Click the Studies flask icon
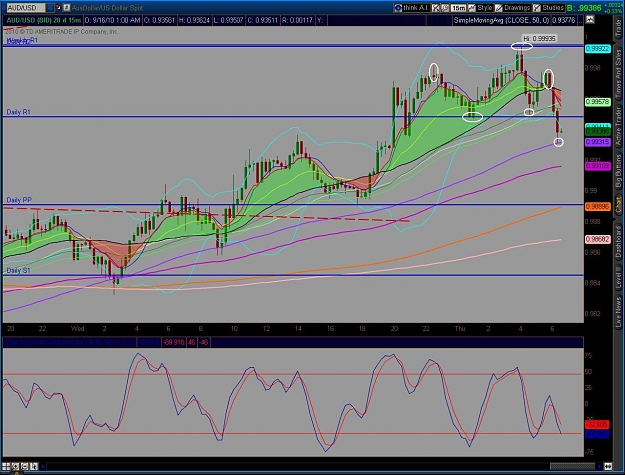Screen dimensions: 625x475 [x=537, y=8]
